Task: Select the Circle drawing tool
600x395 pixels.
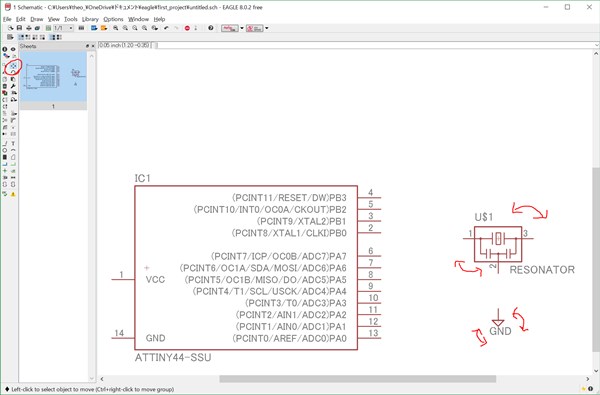Action: click(x=5, y=150)
